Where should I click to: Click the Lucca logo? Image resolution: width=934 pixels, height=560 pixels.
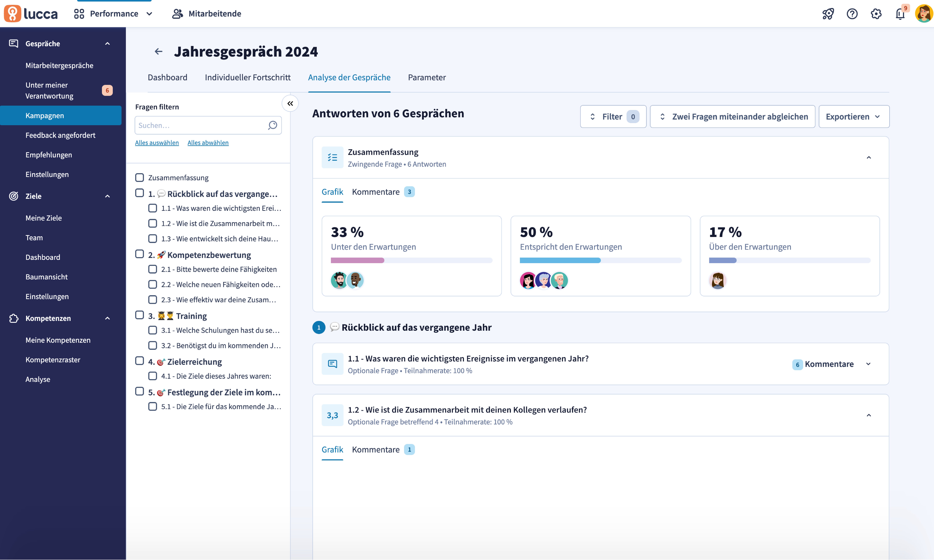31,14
